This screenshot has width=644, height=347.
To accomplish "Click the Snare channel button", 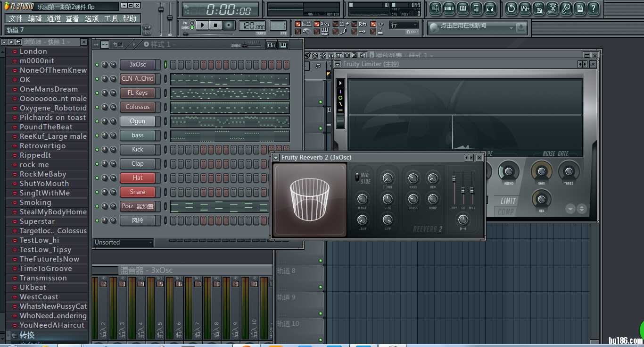I will point(137,192).
